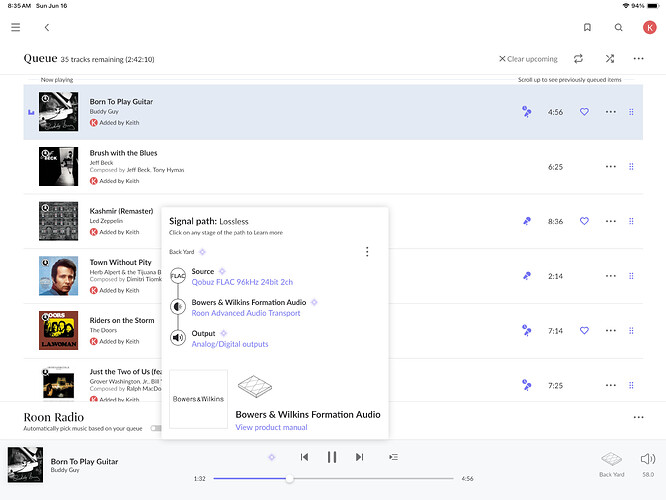
Task: Select the Bowers & Wilkins Formation Audio stage icon
Action: click(x=178, y=307)
